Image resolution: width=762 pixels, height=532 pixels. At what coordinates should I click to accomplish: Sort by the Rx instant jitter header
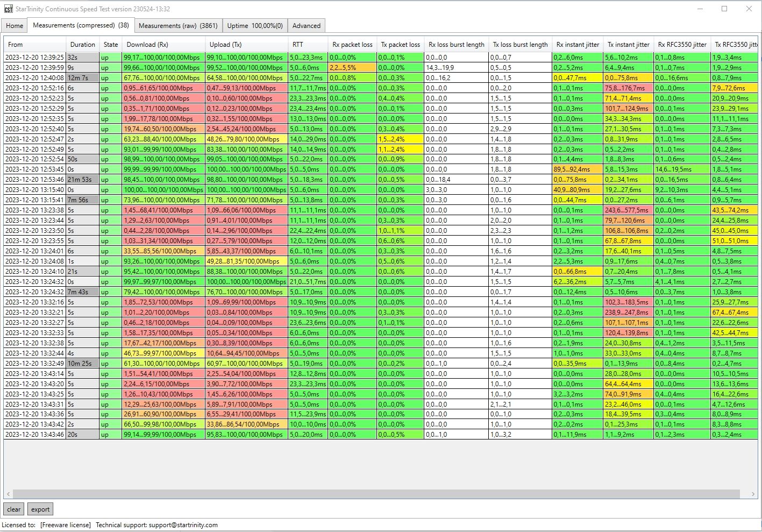[x=578, y=45]
